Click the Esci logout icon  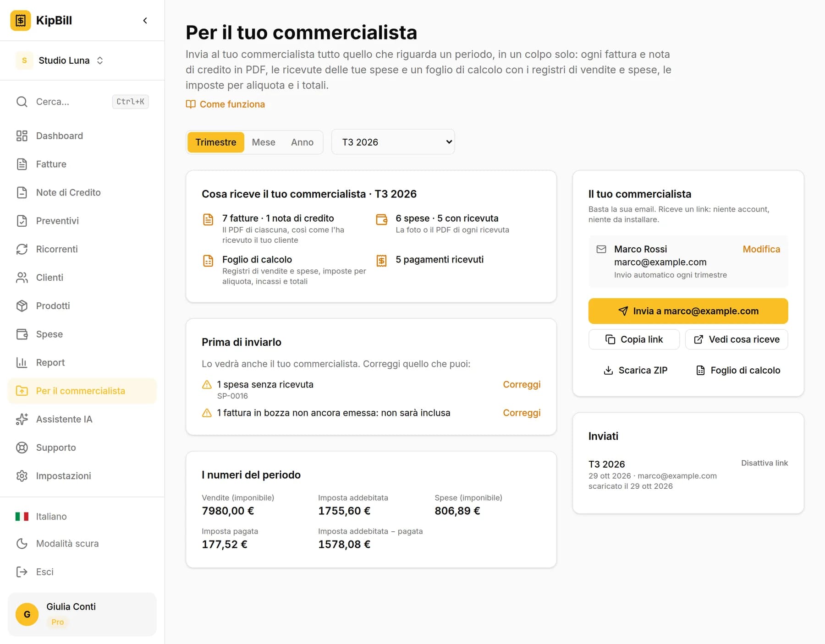(22, 572)
